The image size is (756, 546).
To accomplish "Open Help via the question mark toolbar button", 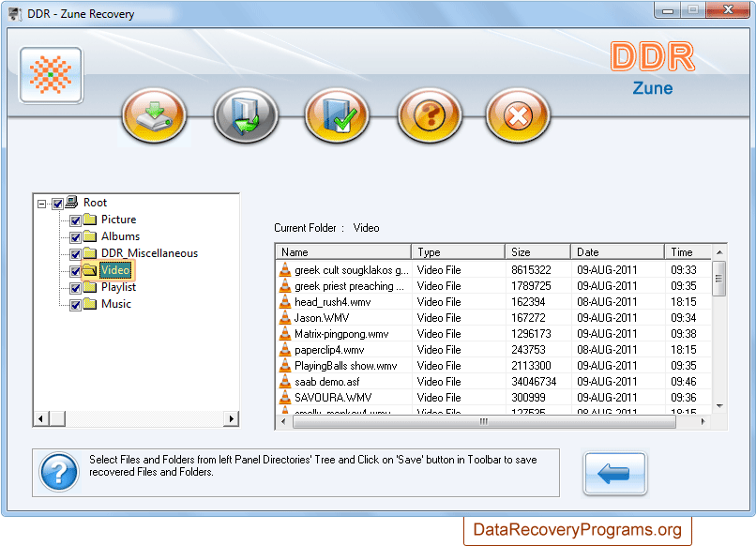I will coord(430,115).
